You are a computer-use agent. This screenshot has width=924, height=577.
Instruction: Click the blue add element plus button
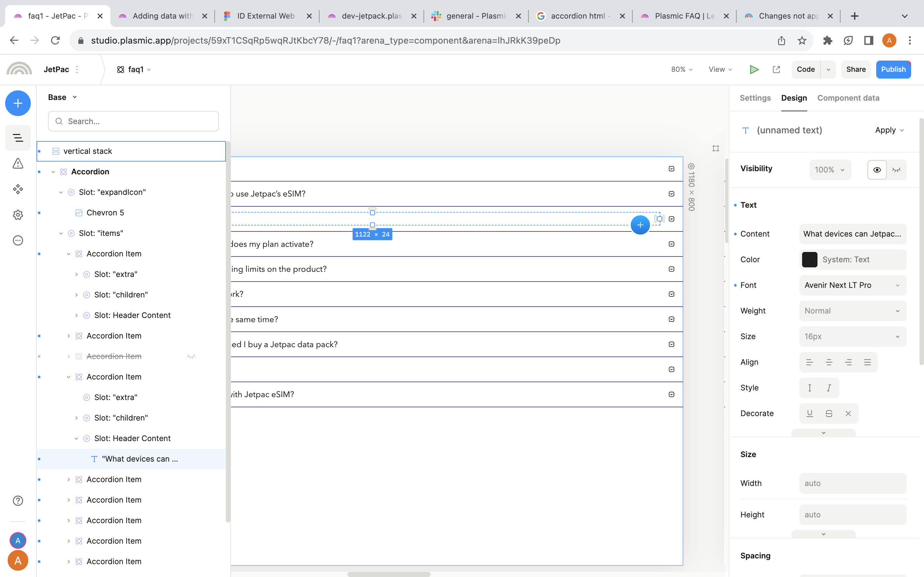tap(18, 103)
